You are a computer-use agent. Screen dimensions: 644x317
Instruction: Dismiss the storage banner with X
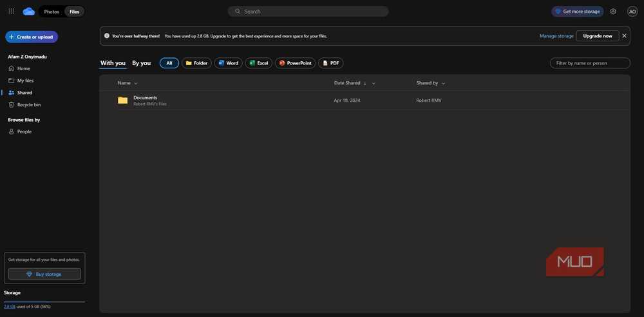(x=624, y=36)
